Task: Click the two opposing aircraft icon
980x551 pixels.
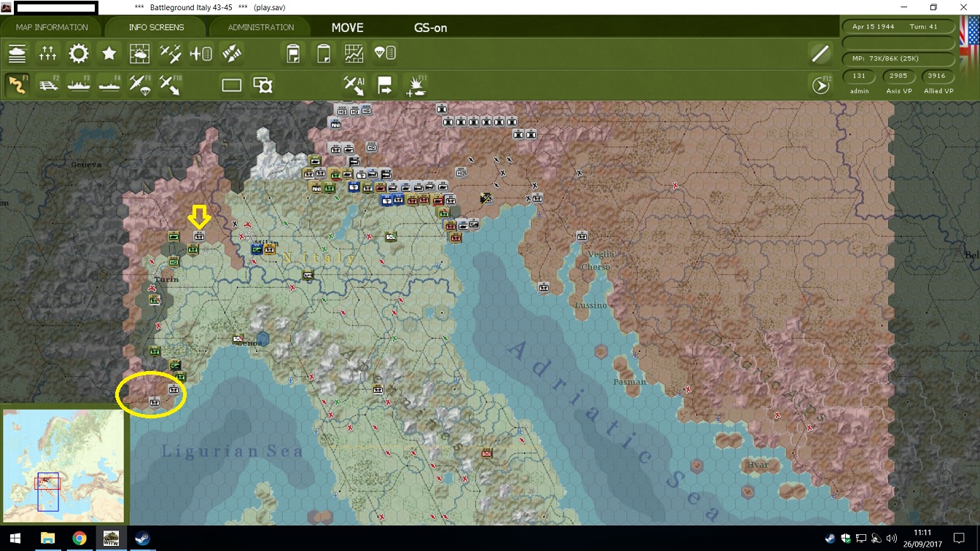Action: tap(231, 53)
